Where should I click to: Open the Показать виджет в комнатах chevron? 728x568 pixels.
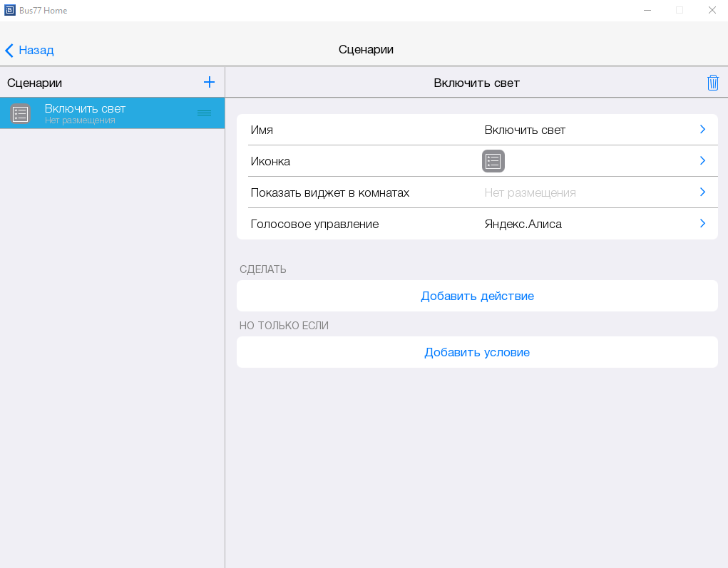point(702,192)
